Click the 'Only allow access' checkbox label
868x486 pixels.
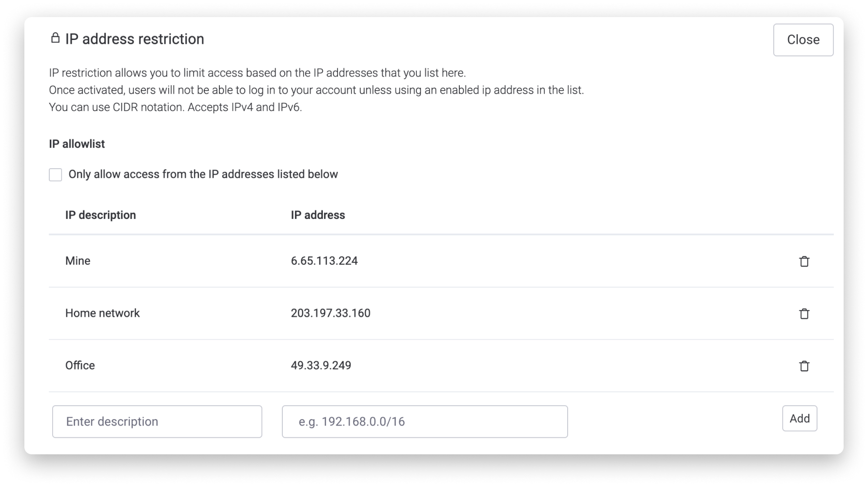203,175
